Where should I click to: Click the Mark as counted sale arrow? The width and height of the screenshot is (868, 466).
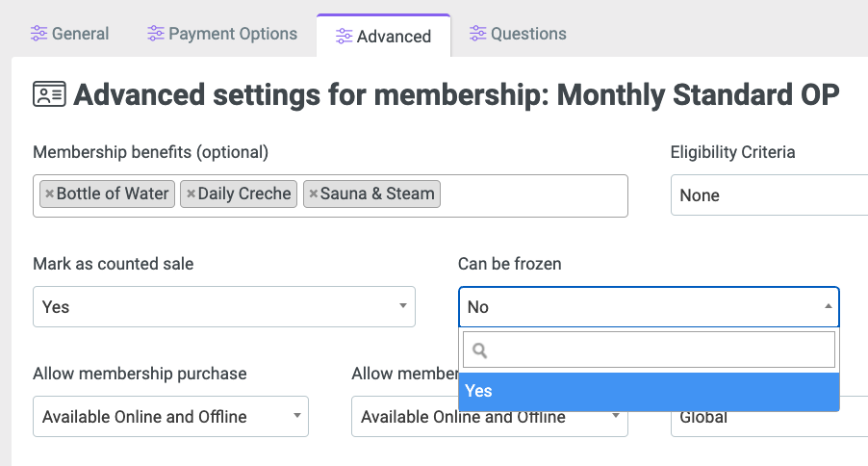click(x=403, y=306)
